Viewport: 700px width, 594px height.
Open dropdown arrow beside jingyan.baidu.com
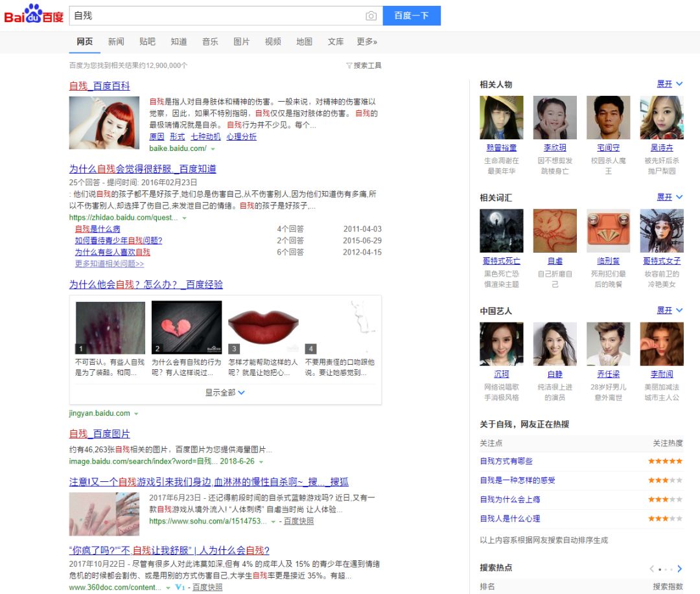pos(136,414)
